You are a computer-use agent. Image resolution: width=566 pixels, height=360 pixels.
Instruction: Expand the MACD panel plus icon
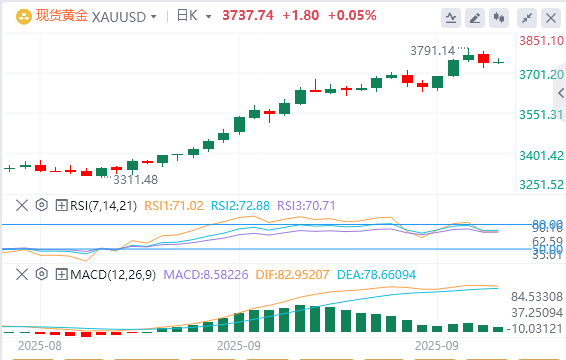click(61, 274)
